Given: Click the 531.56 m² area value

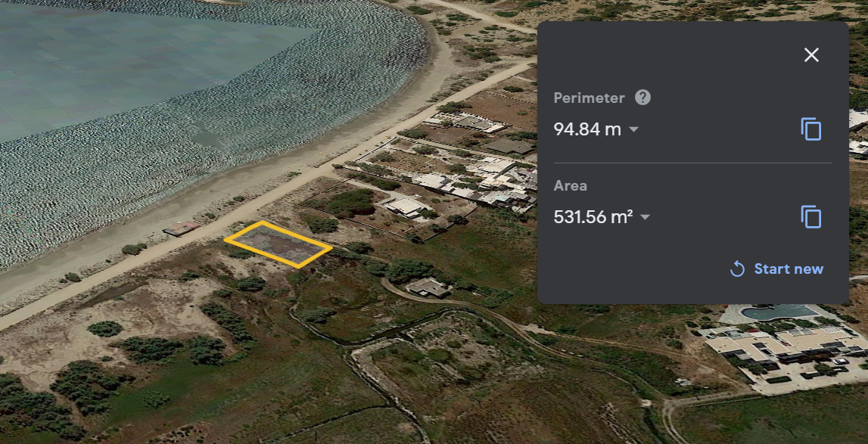Looking at the screenshot, I should coord(593,217).
